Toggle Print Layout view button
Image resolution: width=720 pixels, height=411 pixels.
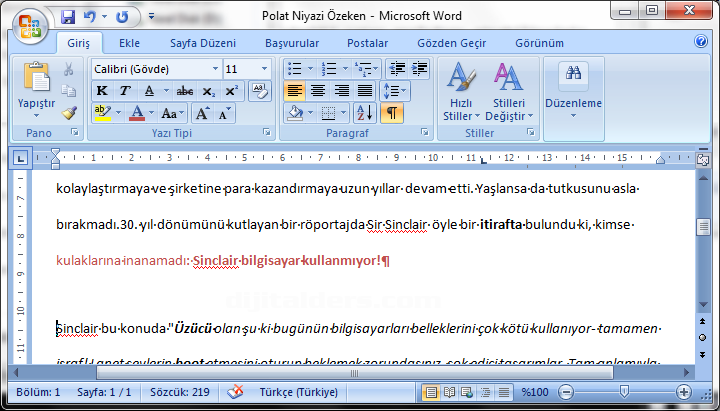(x=431, y=392)
